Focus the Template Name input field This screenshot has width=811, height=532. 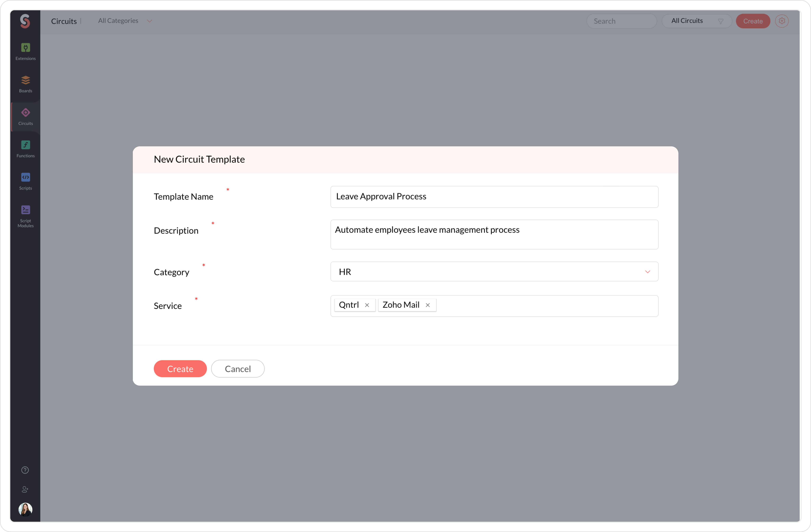click(494, 197)
